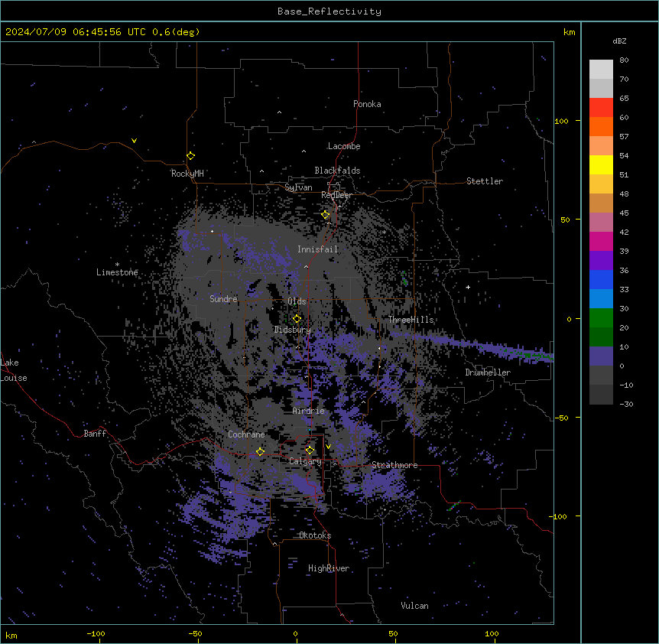Image resolution: width=659 pixels, height=644 pixels.
Task: Click the Lacombe label
Action: [x=344, y=146]
